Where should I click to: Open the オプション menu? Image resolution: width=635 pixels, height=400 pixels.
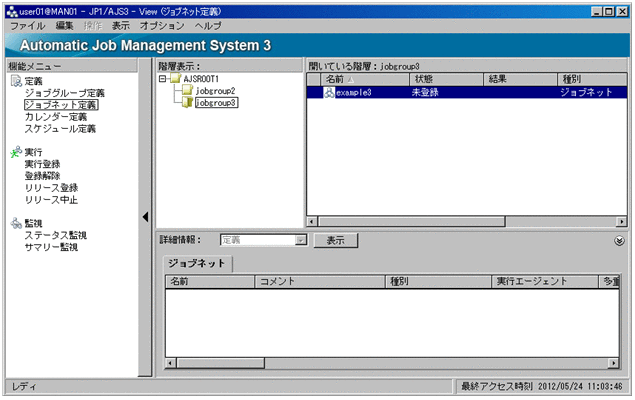(x=162, y=26)
